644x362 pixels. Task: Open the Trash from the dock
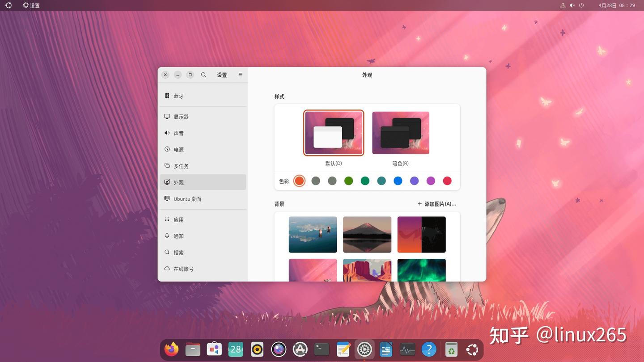tap(450, 349)
